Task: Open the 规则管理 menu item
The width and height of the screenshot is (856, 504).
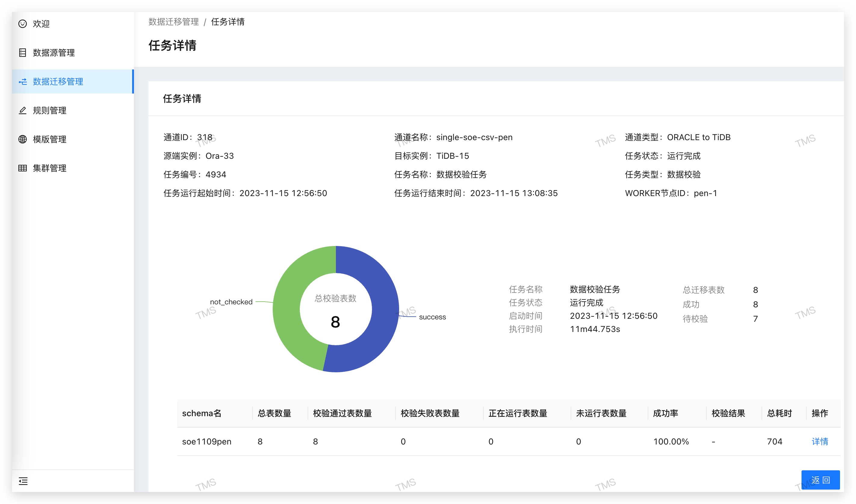Action: [x=50, y=110]
